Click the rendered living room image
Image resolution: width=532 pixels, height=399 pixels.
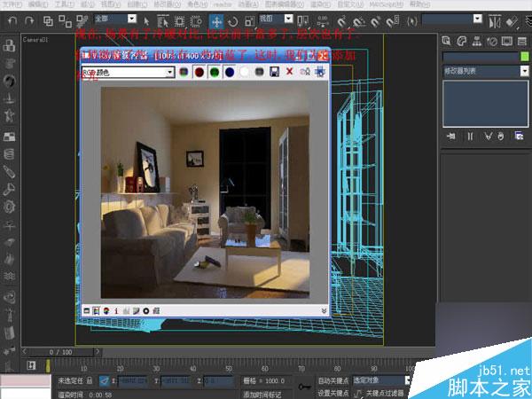pyautogui.click(x=206, y=192)
